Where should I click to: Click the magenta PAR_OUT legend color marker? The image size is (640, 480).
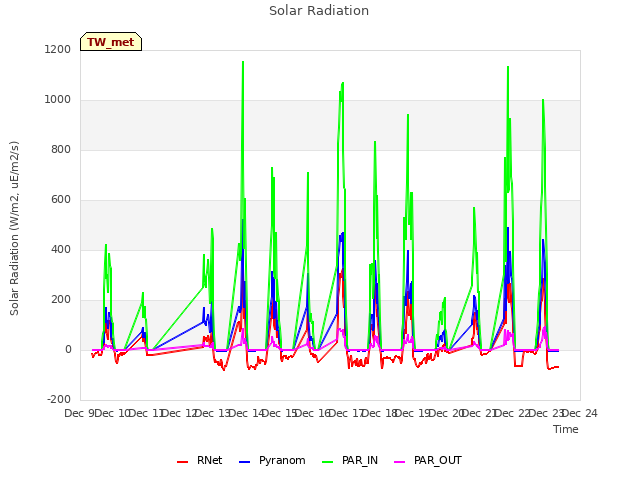(400, 462)
